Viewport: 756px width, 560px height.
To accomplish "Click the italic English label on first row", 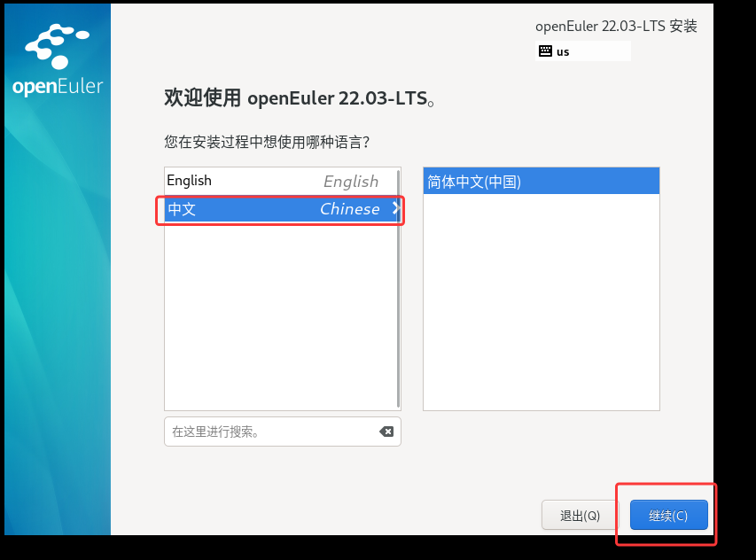I will pyautogui.click(x=350, y=182).
